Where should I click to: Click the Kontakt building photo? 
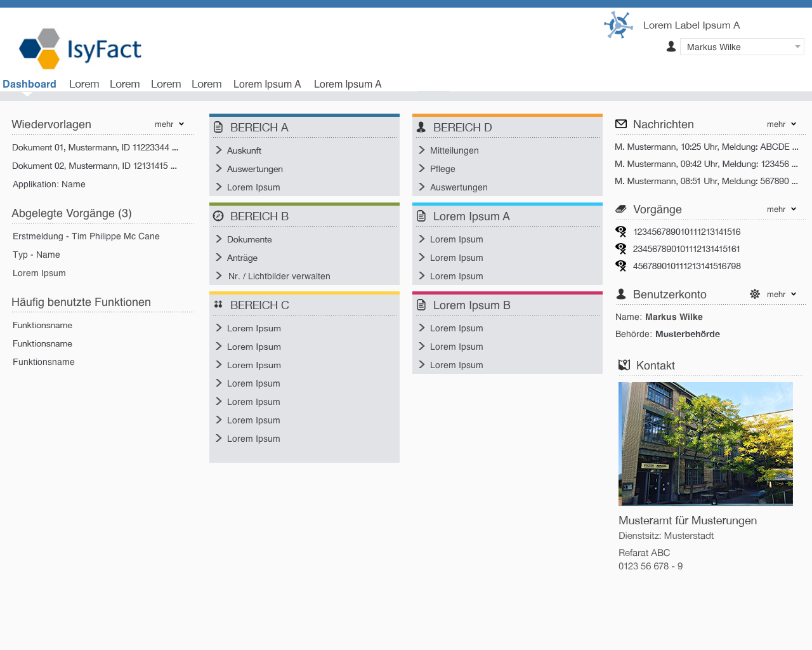pos(705,444)
